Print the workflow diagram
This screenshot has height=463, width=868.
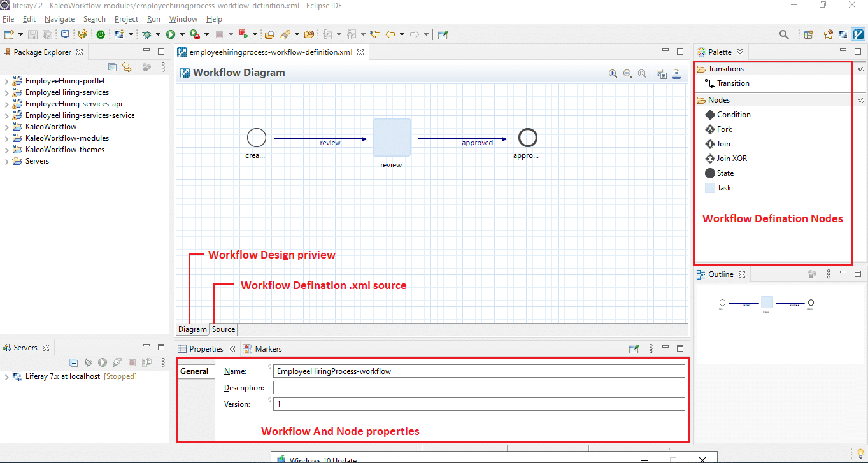676,74
